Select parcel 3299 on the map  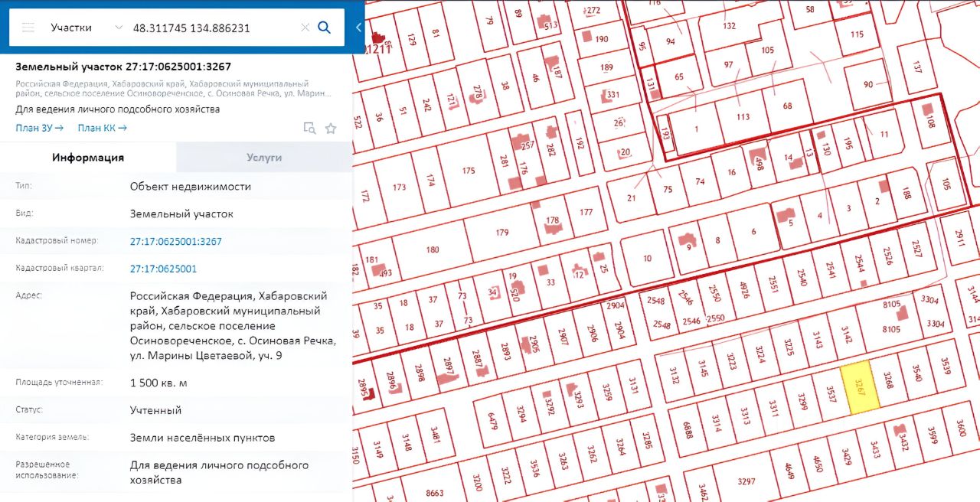click(x=802, y=402)
